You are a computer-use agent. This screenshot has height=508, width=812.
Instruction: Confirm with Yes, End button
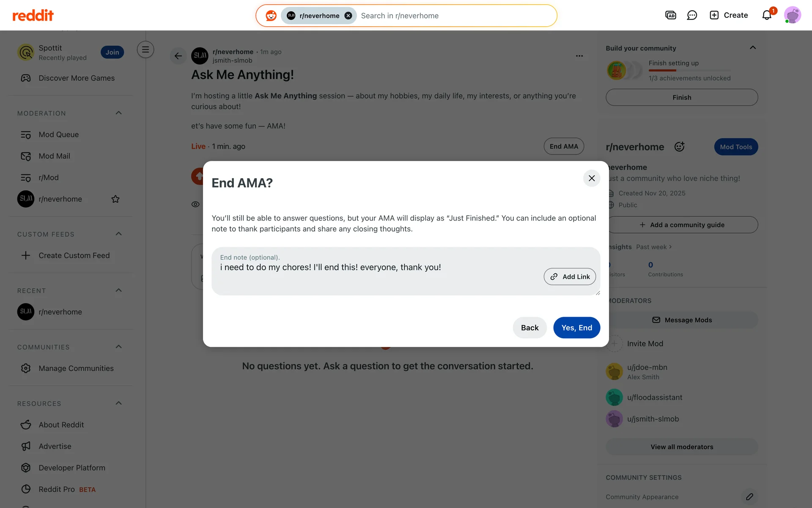pyautogui.click(x=576, y=328)
